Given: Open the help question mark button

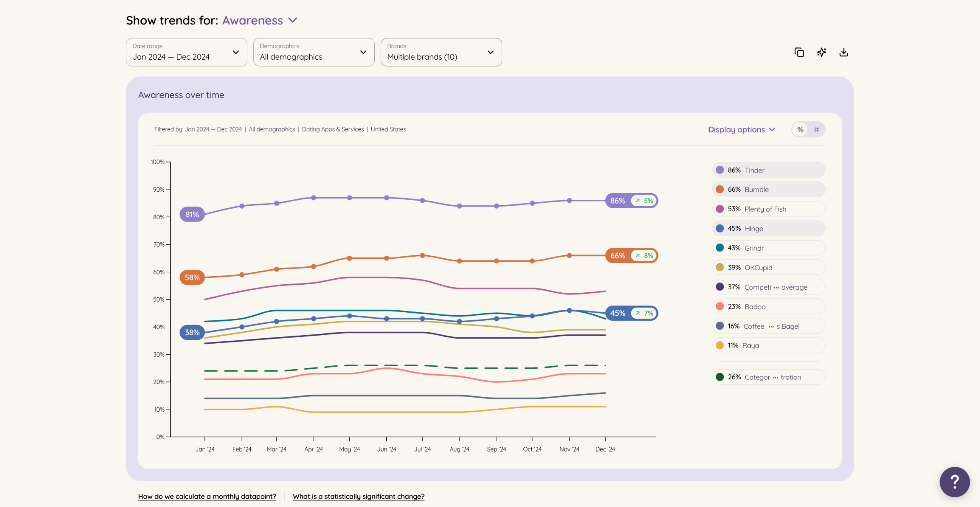Looking at the screenshot, I should [x=954, y=482].
